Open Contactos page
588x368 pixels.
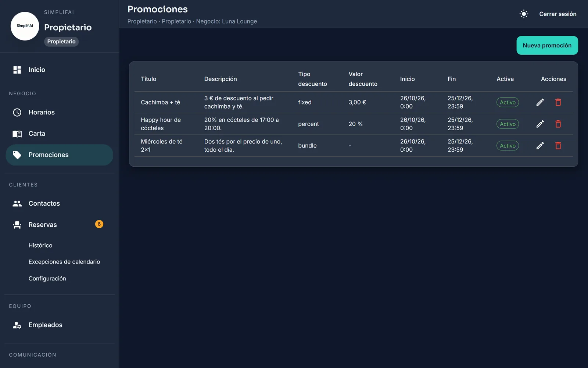coord(60,204)
